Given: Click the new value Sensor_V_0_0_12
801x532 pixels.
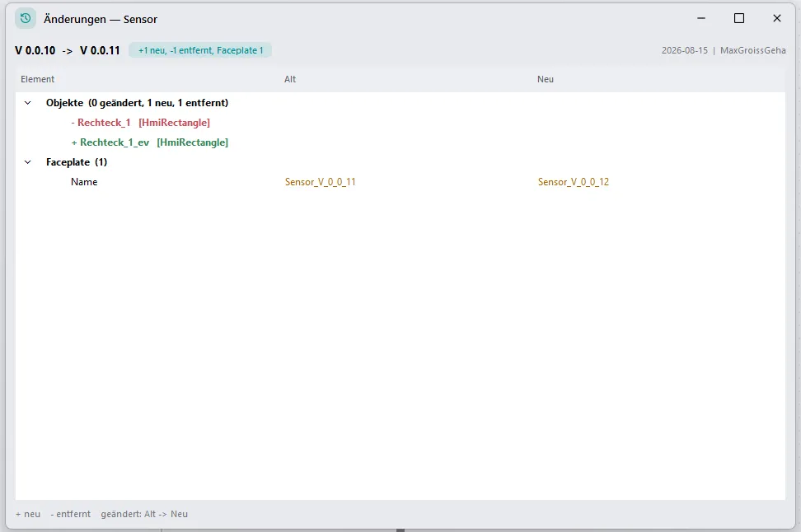Looking at the screenshot, I should click(574, 182).
